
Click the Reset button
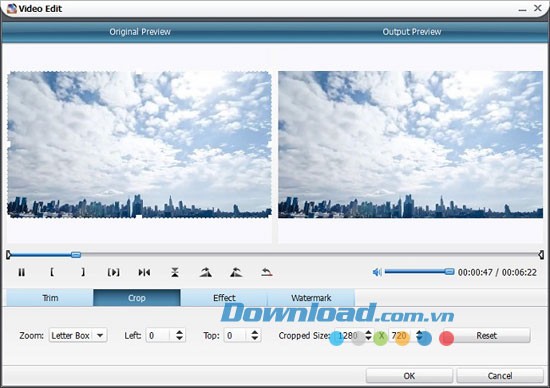click(x=487, y=335)
